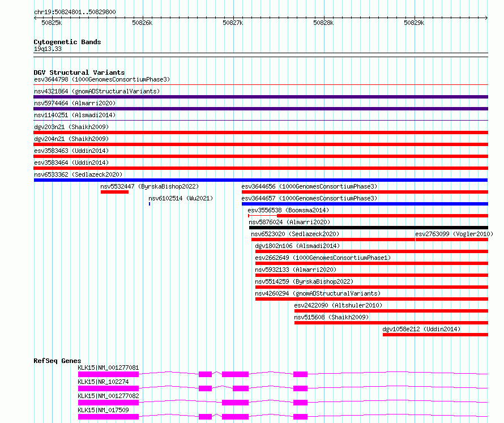504x423 pixels.
Task: Click the 50827k ruler position label
Action: point(233,23)
